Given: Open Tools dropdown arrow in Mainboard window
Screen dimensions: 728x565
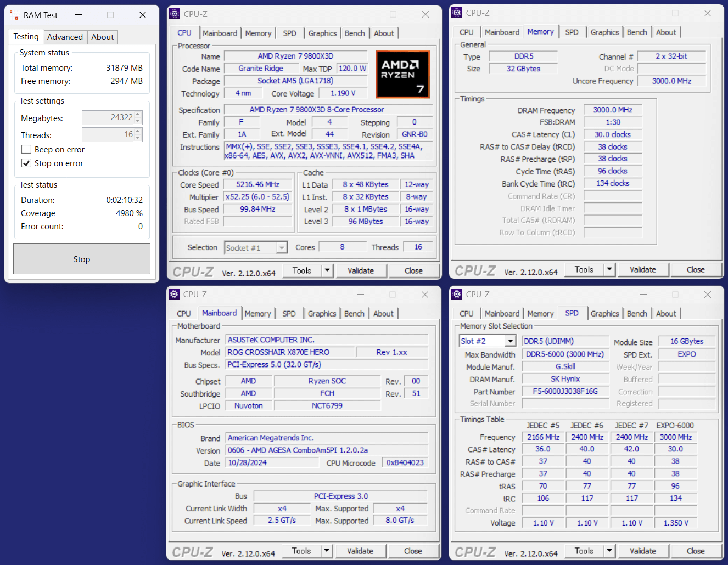Looking at the screenshot, I should point(327,551).
